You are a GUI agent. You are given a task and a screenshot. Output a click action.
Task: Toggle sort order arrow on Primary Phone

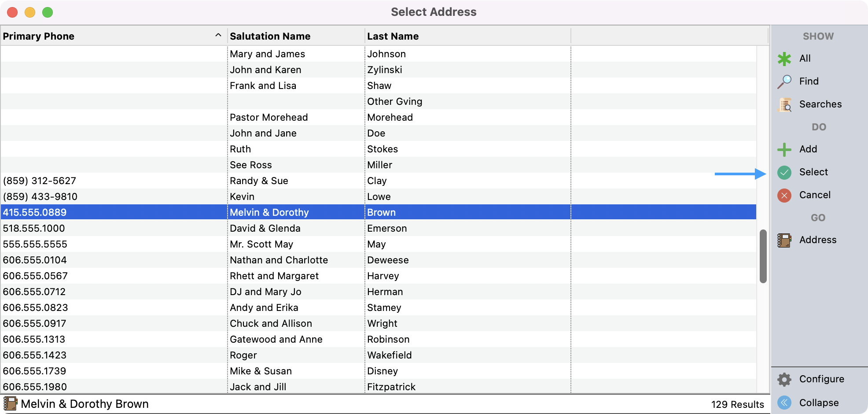coord(218,36)
